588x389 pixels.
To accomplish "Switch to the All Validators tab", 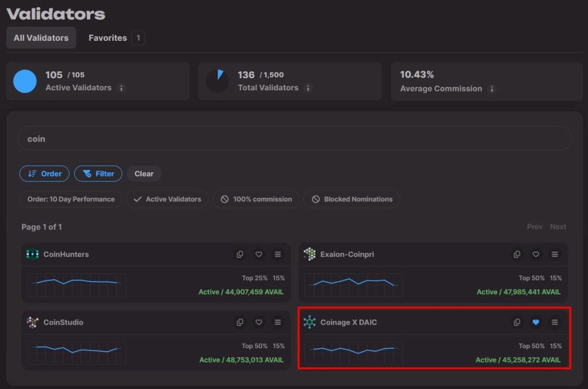I will point(41,37).
